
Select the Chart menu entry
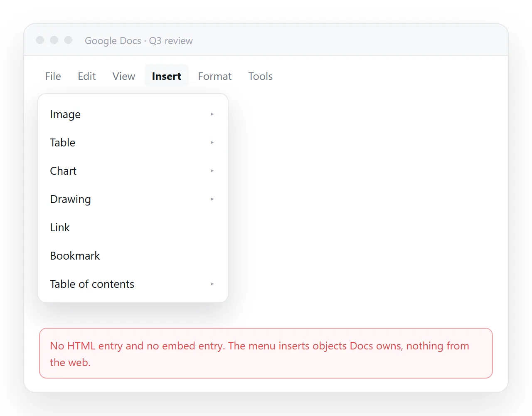point(133,171)
